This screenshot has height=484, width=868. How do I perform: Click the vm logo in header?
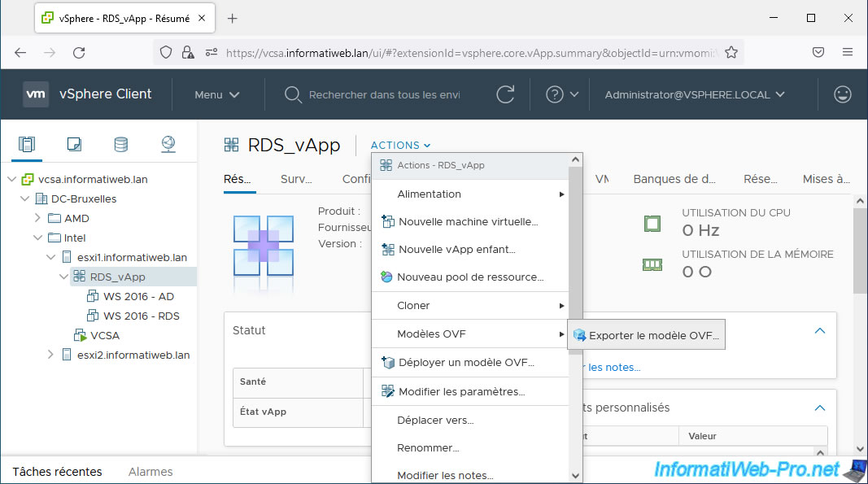pos(36,94)
